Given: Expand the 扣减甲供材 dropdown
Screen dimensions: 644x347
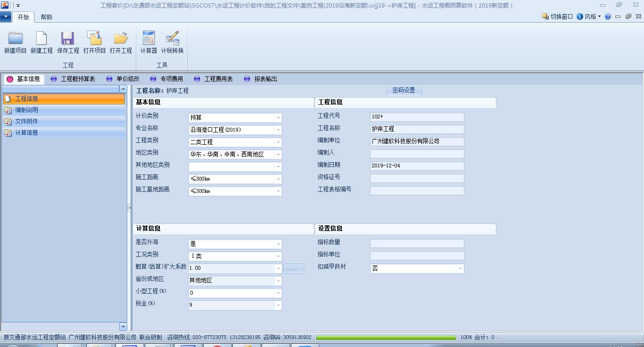Looking at the screenshot, I should point(460,268).
